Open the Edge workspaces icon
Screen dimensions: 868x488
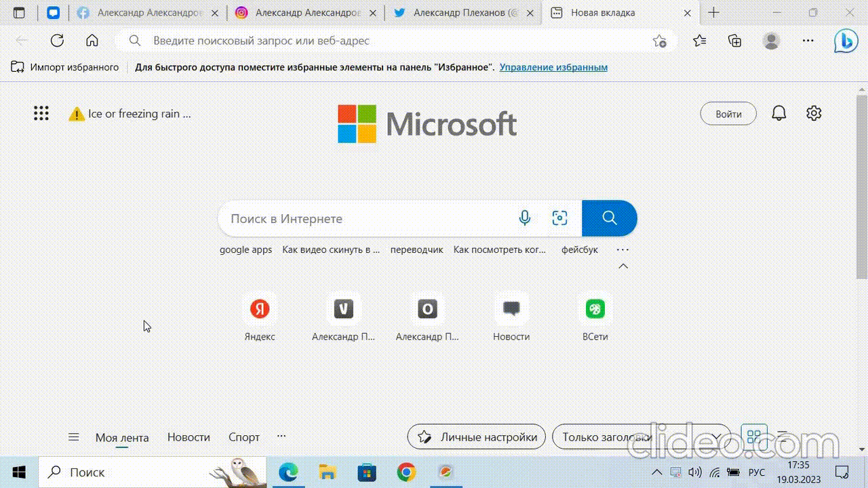point(54,13)
